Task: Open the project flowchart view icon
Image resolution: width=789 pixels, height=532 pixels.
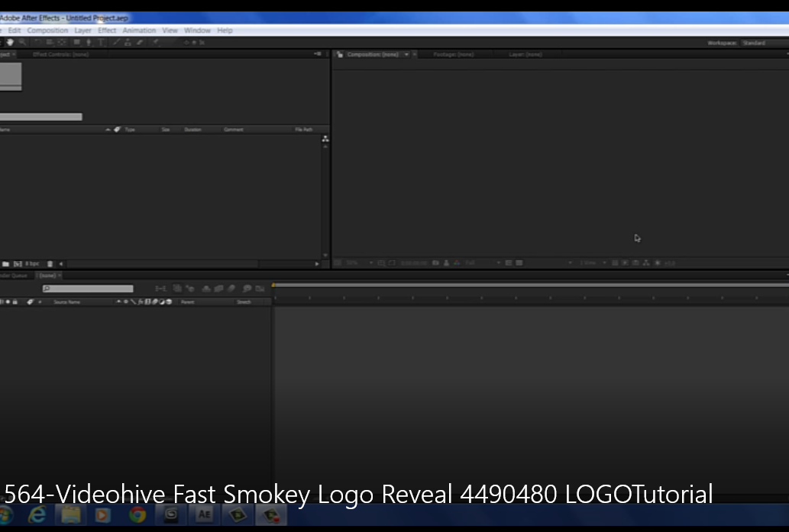Action: [325, 139]
